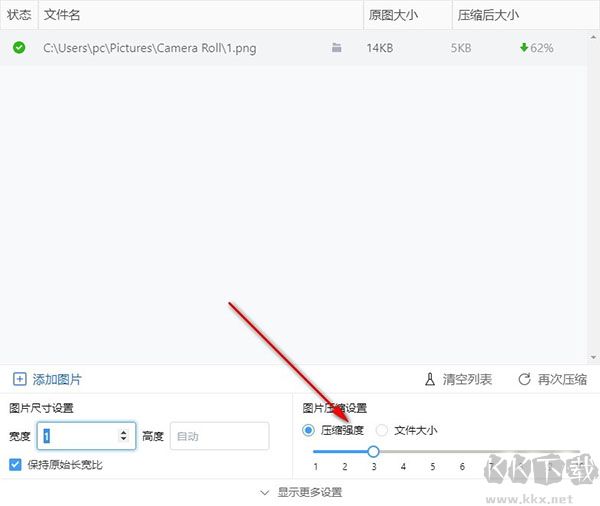Click slider label 4
This screenshot has width=600, height=506.
pyautogui.click(x=403, y=467)
